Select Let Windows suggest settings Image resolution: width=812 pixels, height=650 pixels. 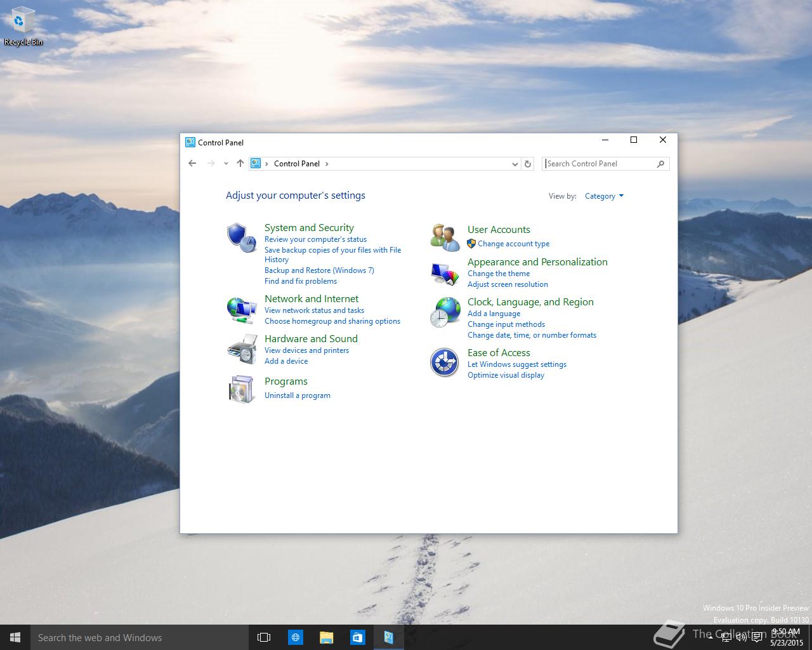[x=517, y=364]
